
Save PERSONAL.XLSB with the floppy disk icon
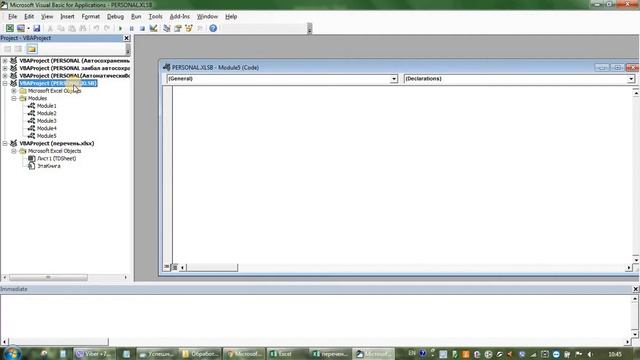[36, 28]
